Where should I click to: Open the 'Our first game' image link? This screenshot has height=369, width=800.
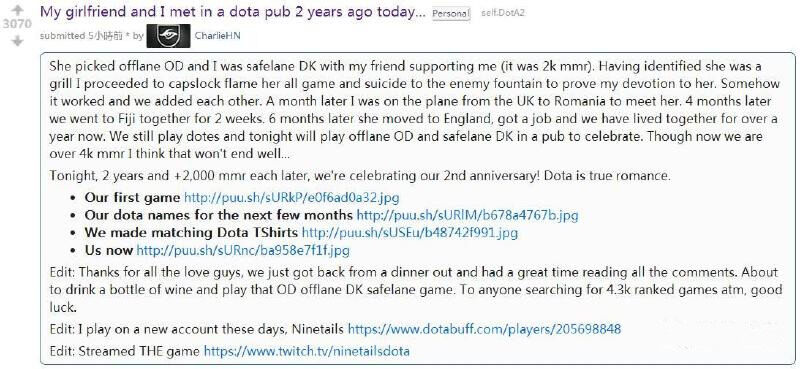click(291, 198)
